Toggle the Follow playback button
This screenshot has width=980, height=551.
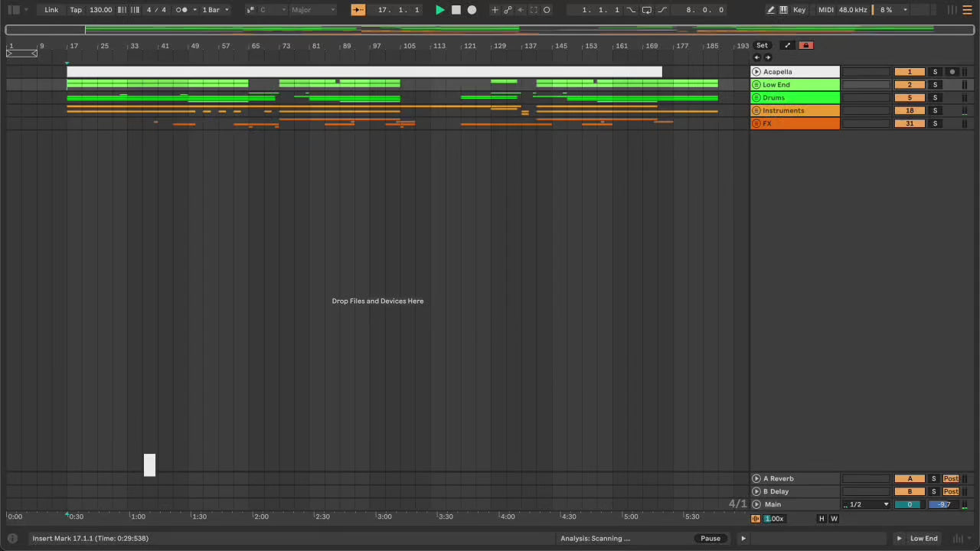point(358,10)
